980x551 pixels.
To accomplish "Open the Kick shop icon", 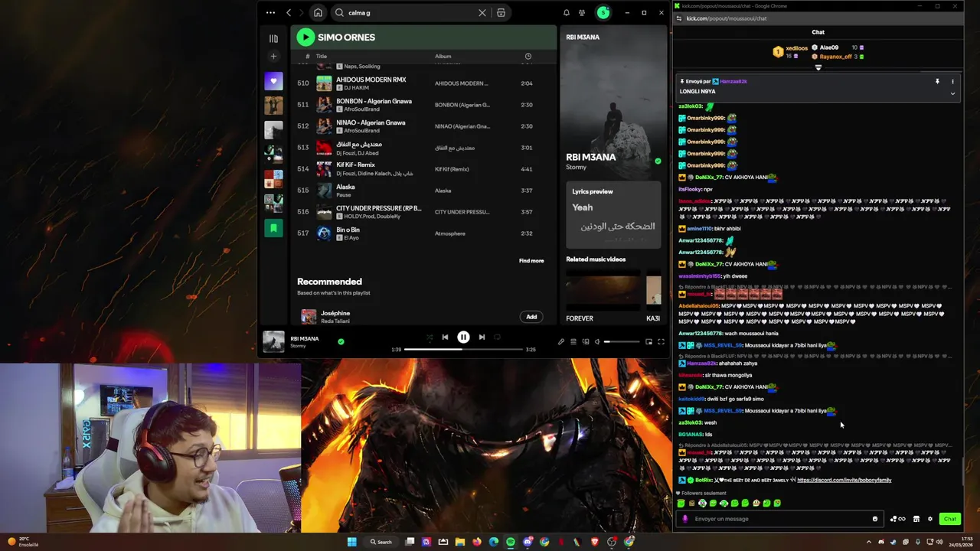I will coord(916,519).
